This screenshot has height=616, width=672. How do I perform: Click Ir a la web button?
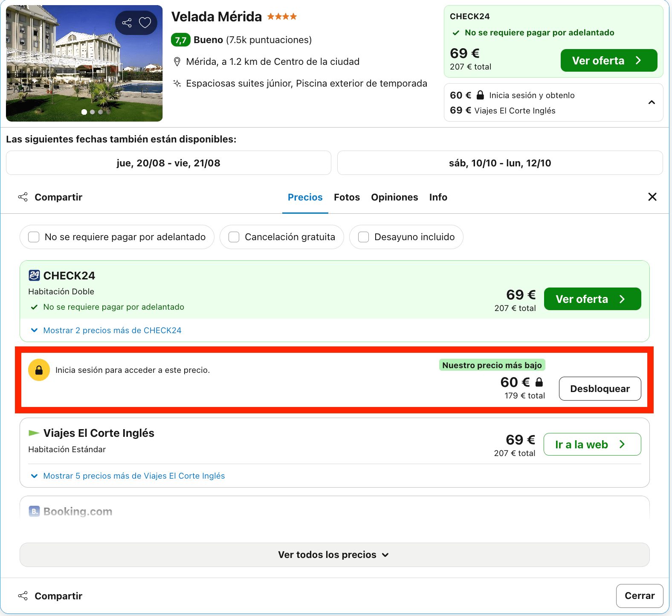click(592, 445)
